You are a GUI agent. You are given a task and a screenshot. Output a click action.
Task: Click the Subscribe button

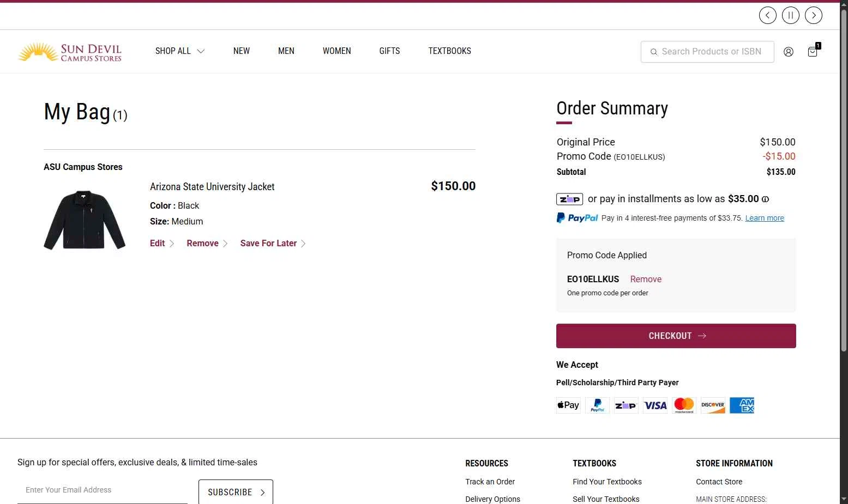click(x=236, y=492)
